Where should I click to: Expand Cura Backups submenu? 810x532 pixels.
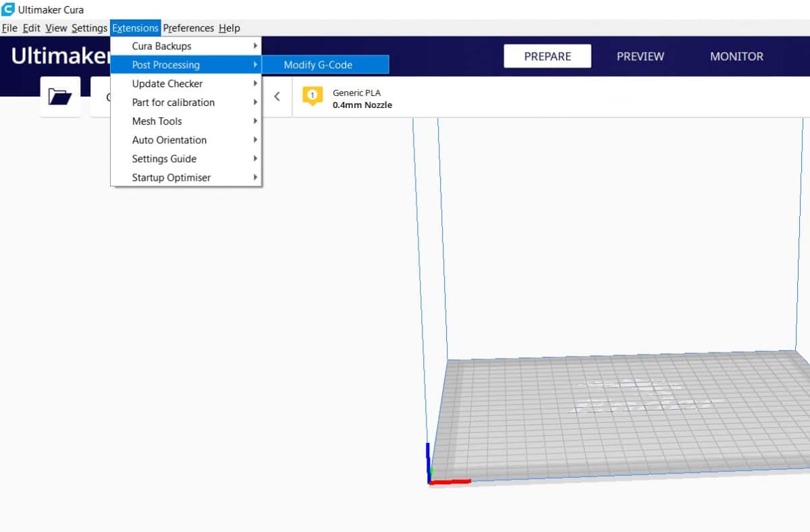coord(186,46)
